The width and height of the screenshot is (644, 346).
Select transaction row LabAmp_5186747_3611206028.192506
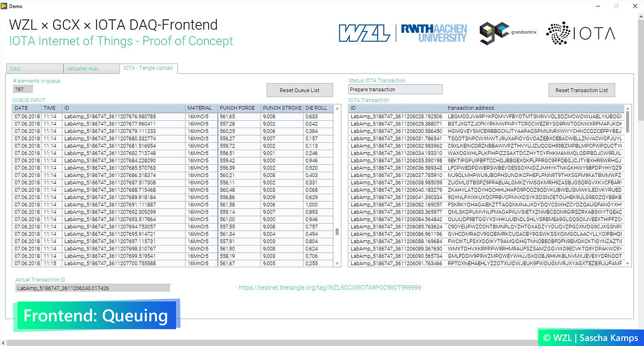[486, 116]
